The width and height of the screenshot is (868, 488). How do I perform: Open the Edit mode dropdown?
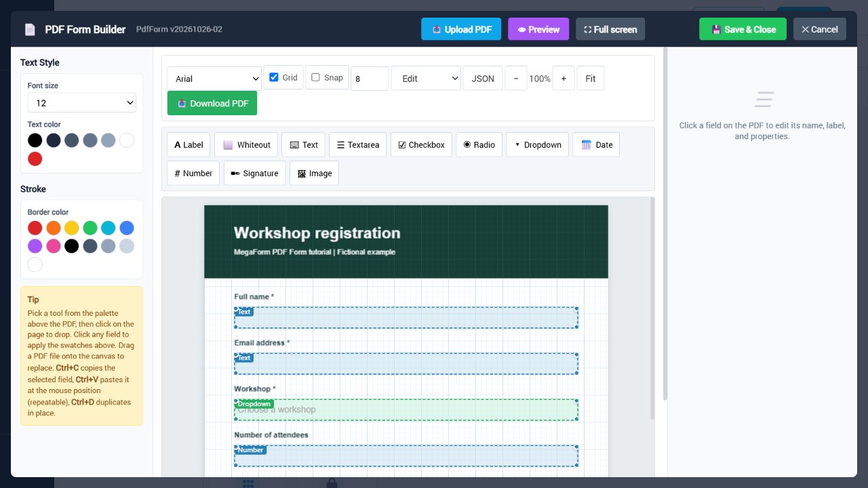[426, 79]
